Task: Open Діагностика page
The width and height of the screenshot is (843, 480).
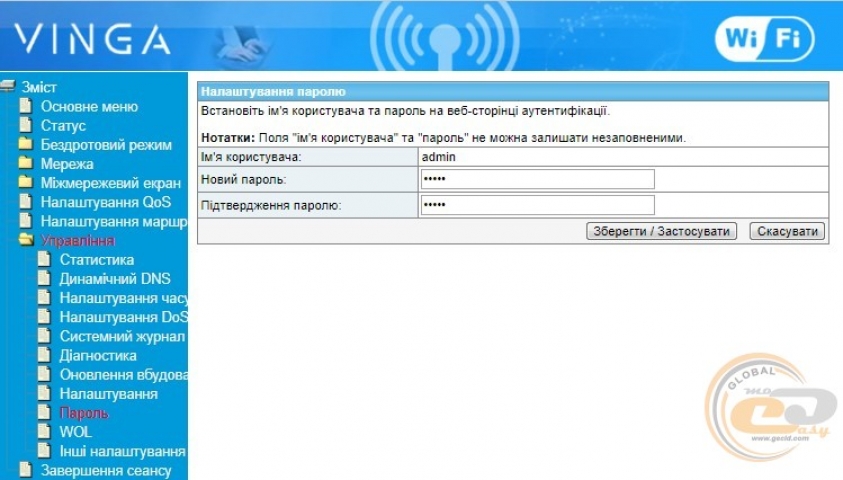Action: [98, 356]
